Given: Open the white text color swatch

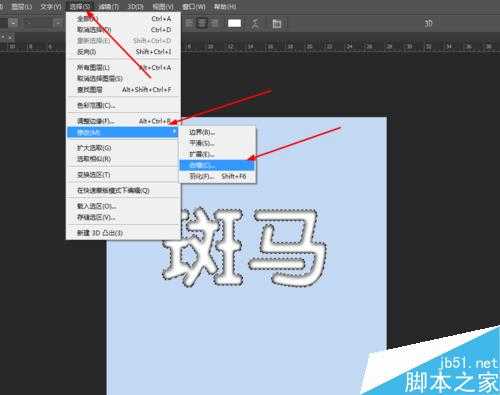Looking at the screenshot, I should [234, 23].
